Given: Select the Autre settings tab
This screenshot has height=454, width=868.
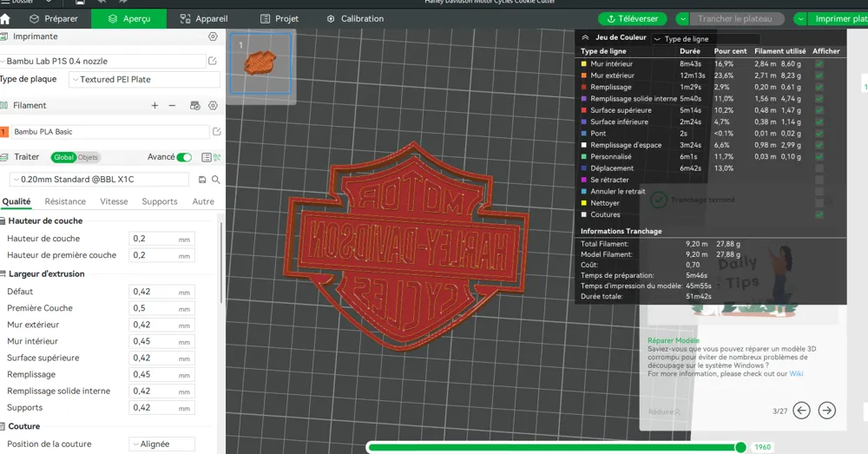Looking at the screenshot, I should [x=203, y=201].
